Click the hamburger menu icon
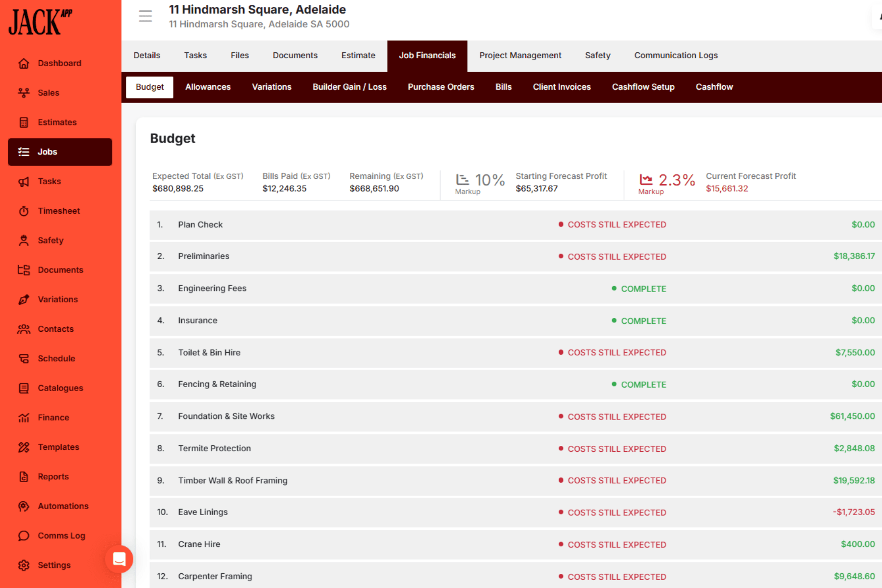 tap(145, 16)
